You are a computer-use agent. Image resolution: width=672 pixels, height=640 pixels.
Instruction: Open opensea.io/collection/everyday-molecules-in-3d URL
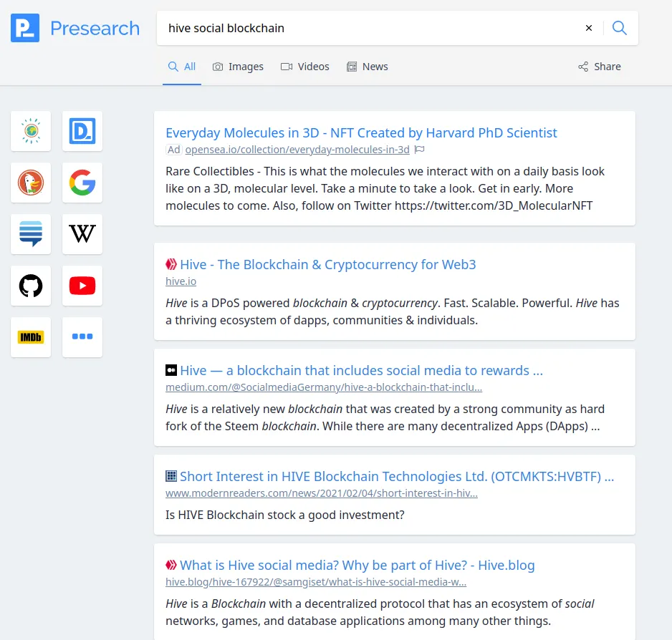pos(297,150)
